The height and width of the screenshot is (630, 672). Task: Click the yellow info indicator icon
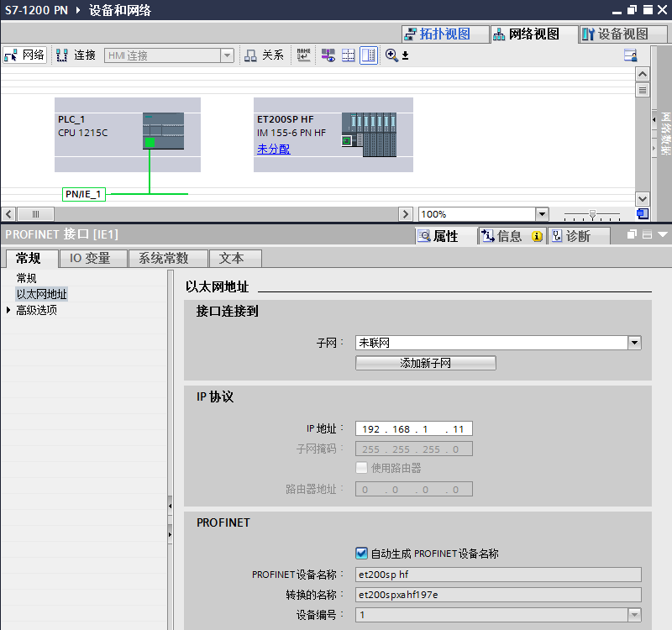tap(537, 236)
